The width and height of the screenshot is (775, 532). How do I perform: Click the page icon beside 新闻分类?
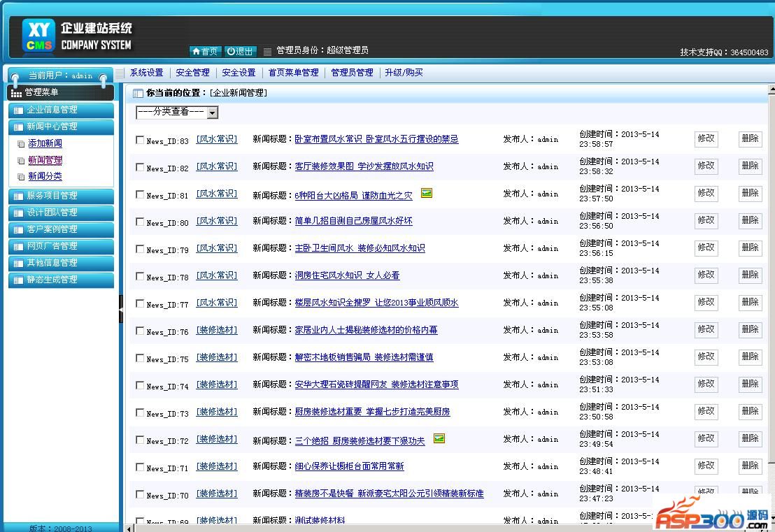click(21, 178)
